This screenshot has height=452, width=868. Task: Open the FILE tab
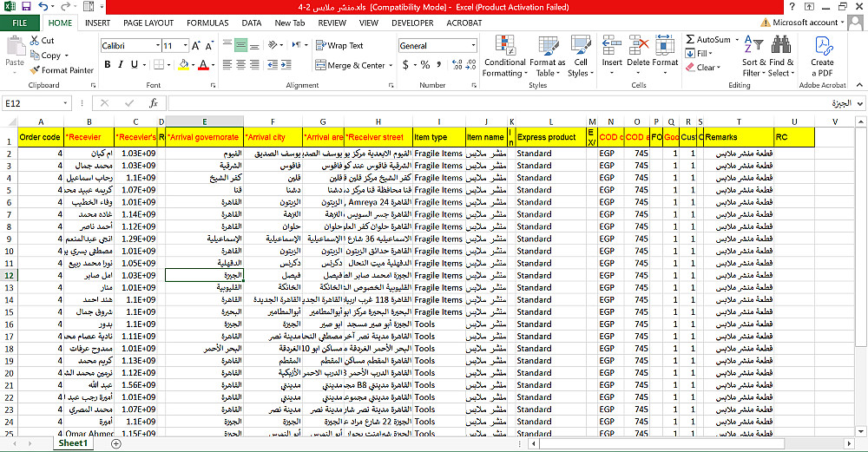point(20,23)
